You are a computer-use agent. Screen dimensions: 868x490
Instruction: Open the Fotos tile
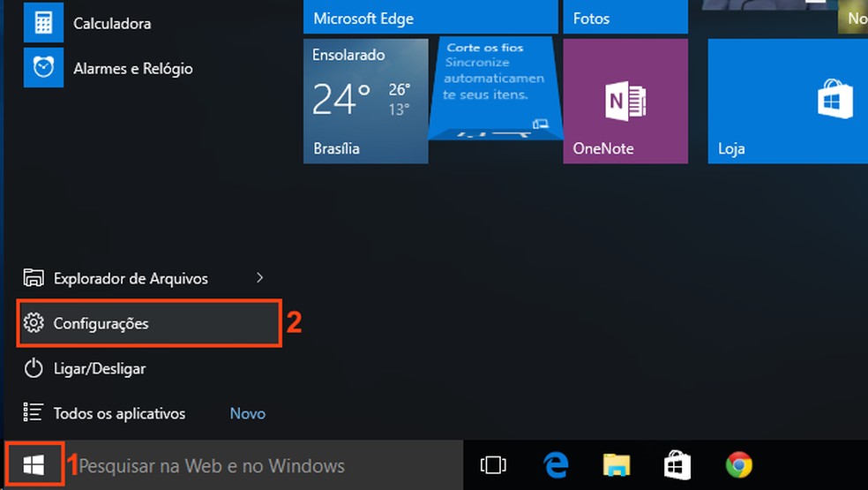click(x=625, y=17)
